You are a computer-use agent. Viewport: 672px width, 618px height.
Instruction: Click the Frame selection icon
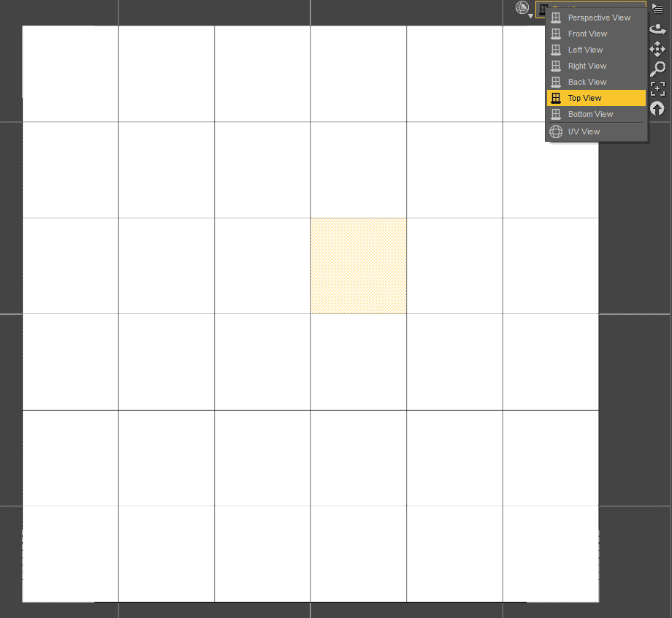pos(657,88)
